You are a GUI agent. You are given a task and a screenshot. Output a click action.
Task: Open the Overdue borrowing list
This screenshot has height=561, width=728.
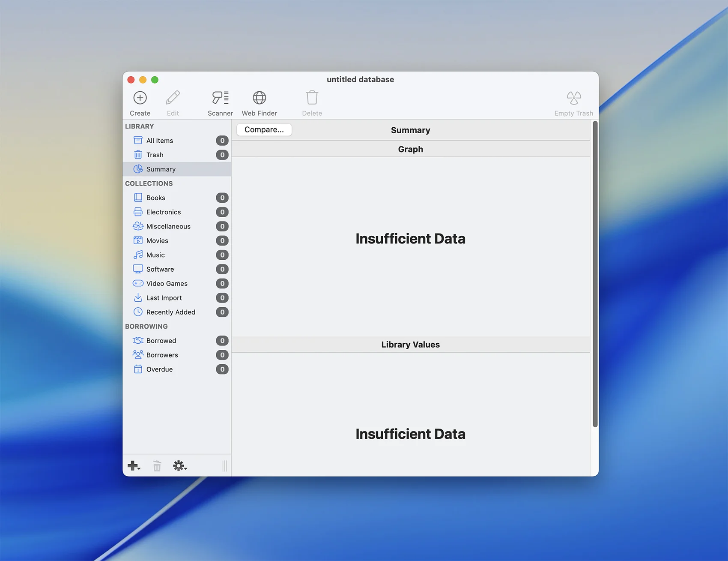pyautogui.click(x=159, y=369)
